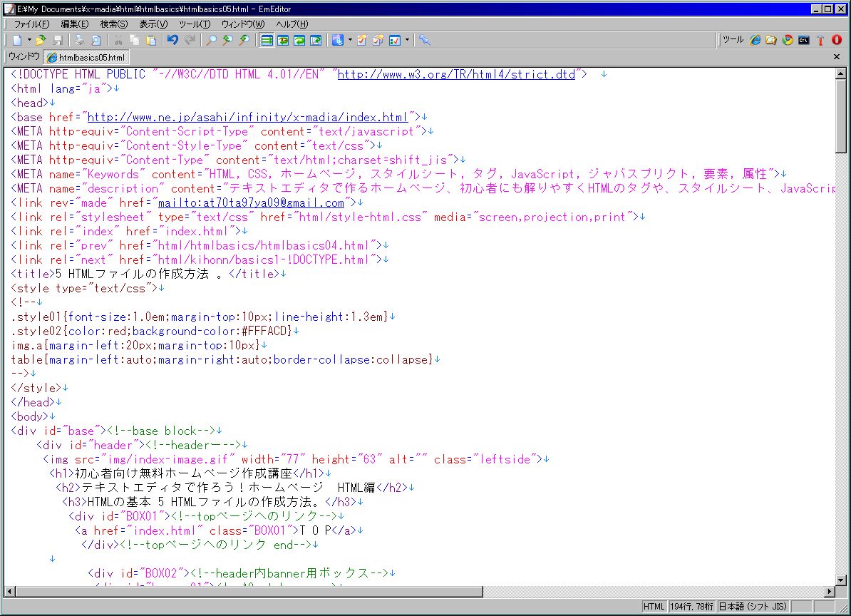Click vertical scrollbar up arrow
The image size is (851, 616).
tap(841, 73)
